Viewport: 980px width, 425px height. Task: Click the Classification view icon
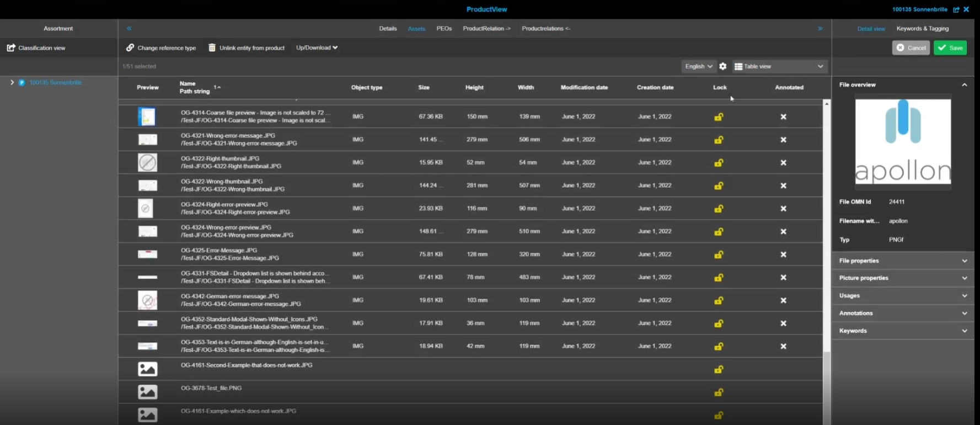pos(11,48)
